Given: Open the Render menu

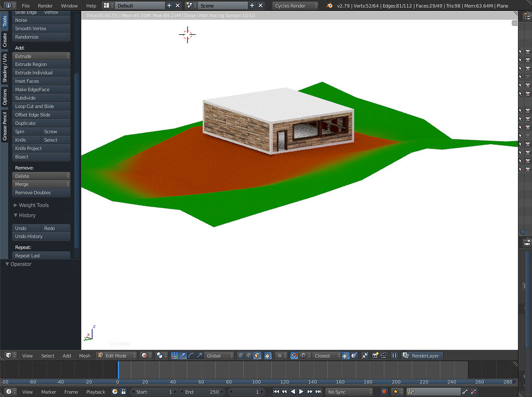Looking at the screenshot, I should (45, 6).
